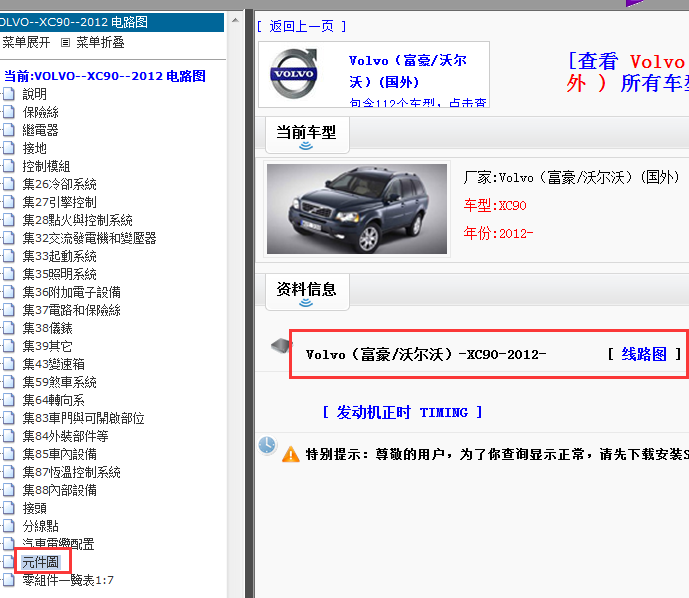Open 集39其它 in the tree
This screenshot has width=689, height=598.
[x=47, y=346]
